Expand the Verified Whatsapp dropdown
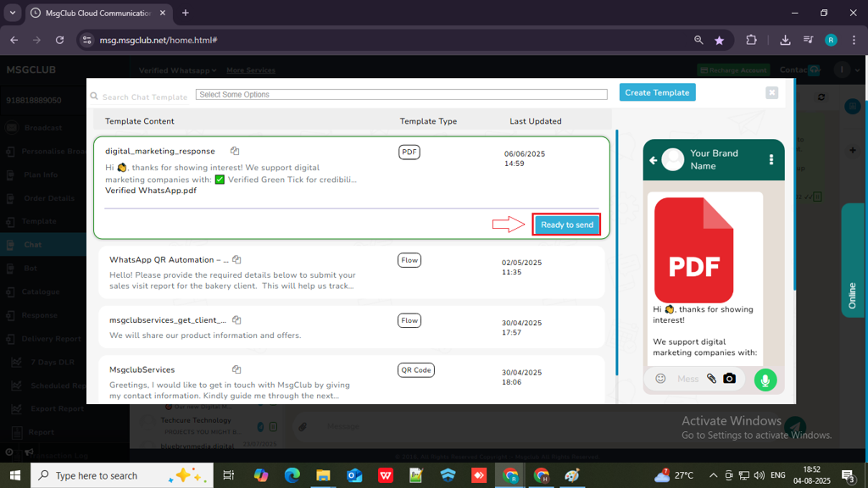Screen dimensions: 868x488 click(x=178, y=70)
